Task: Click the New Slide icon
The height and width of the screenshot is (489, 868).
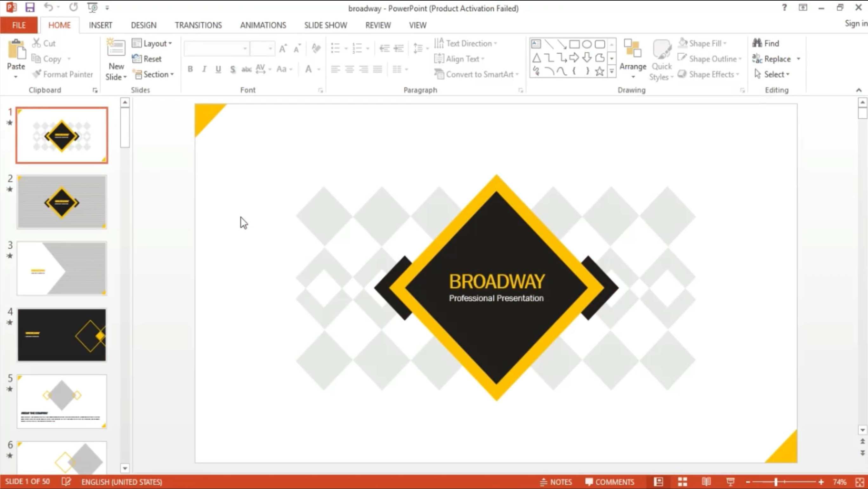Action: (x=116, y=48)
